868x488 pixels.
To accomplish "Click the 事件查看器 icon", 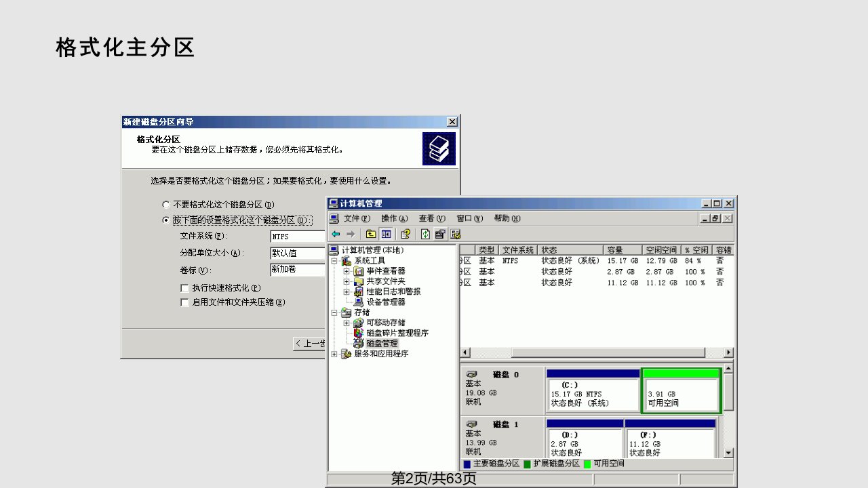I will tap(359, 271).
